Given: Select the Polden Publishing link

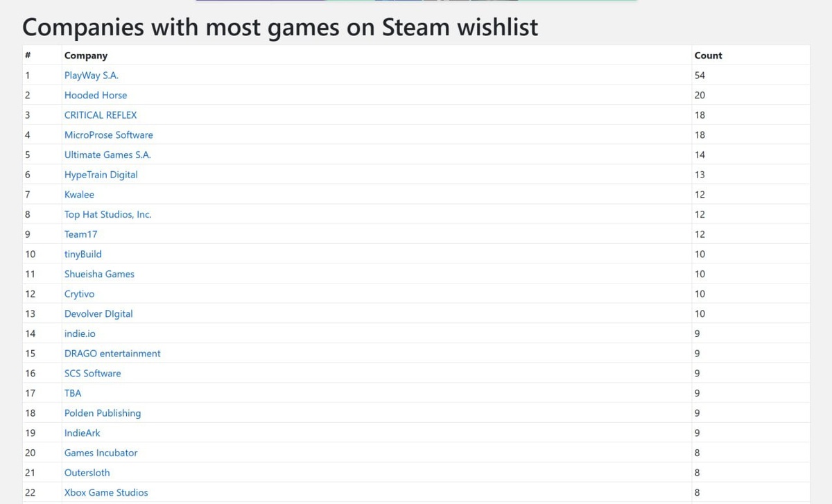Looking at the screenshot, I should point(103,413).
